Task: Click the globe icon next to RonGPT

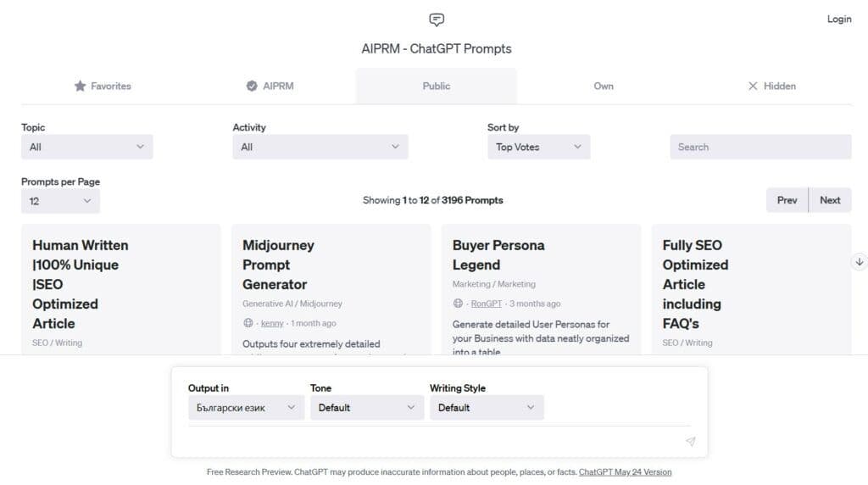Action: (x=459, y=304)
